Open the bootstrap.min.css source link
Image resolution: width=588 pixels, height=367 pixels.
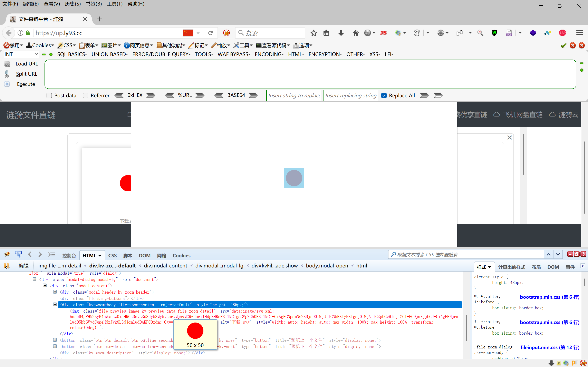click(549, 297)
